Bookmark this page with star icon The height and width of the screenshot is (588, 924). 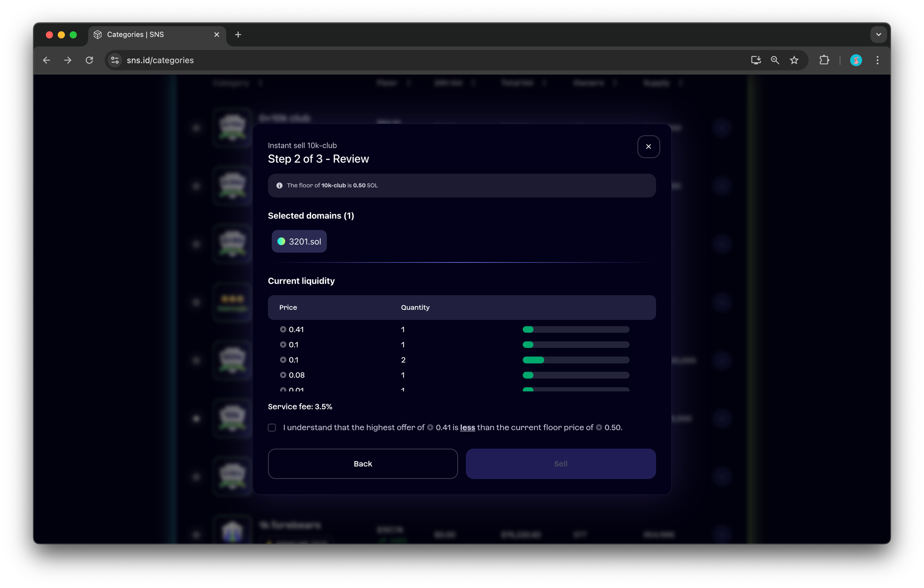794,60
